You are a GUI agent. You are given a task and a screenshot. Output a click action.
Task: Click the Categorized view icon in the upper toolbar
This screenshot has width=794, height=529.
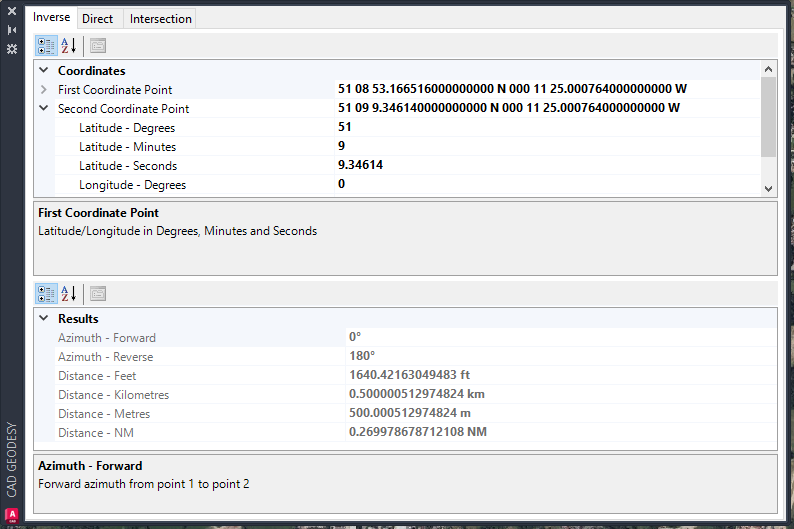pyautogui.click(x=46, y=45)
